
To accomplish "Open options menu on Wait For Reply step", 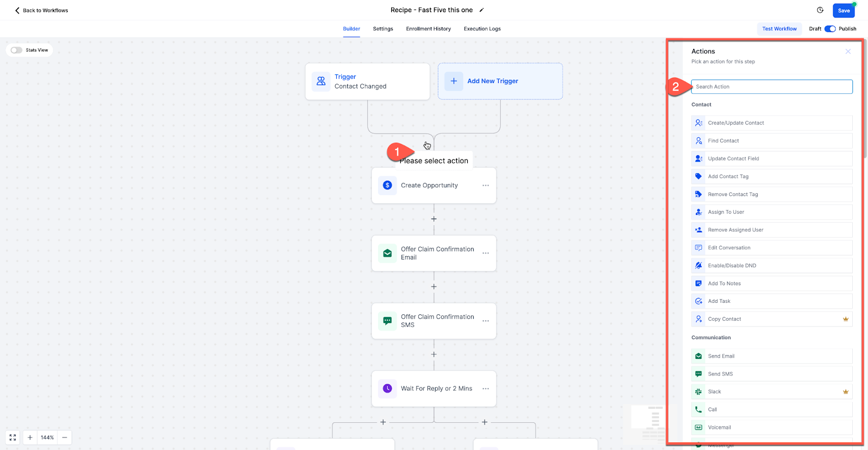I will (485, 388).
